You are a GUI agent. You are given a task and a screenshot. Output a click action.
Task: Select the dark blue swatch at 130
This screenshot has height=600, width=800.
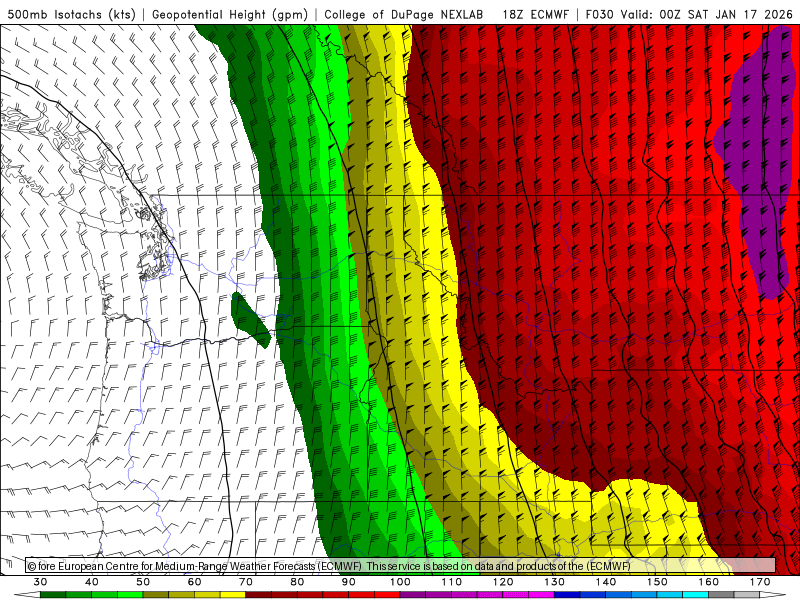click(x=567, y=595)
